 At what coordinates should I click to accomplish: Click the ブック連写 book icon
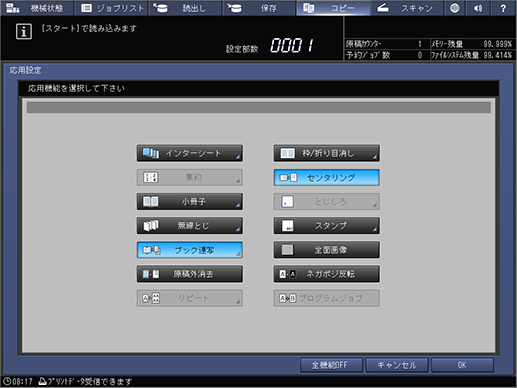(151, 250)
